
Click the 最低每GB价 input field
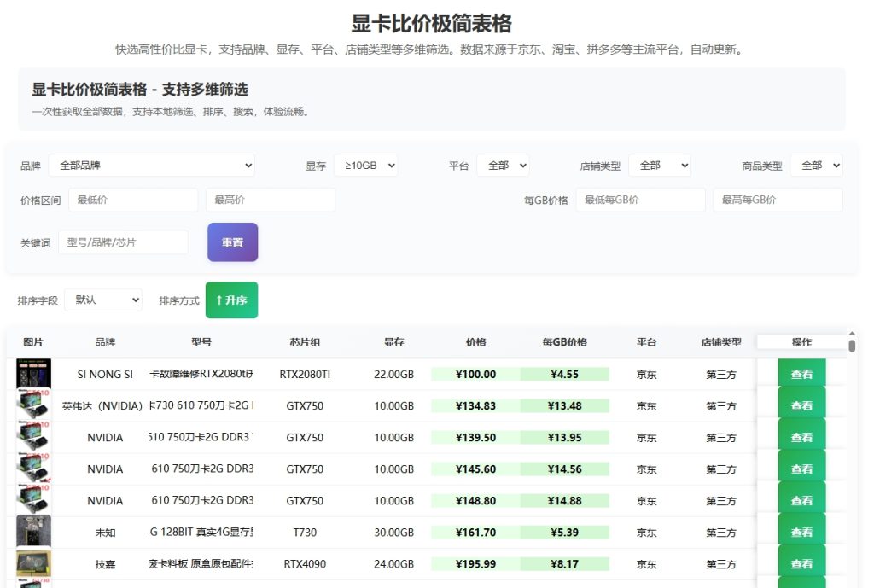tap(642, 199)
